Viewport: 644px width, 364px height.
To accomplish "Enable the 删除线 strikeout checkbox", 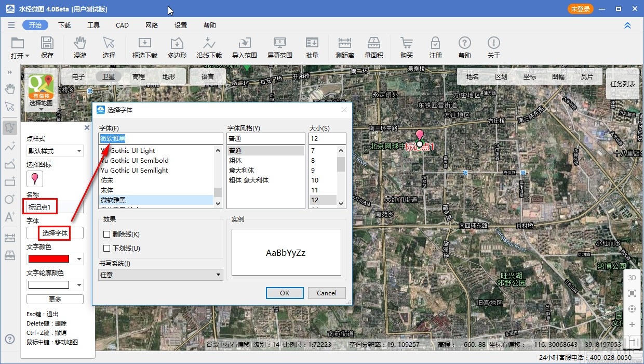I will (x=107, y=235).
